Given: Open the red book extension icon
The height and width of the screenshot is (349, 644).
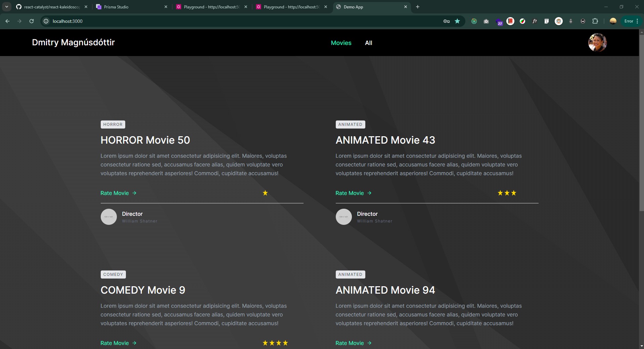Looking at the screenshot, I should pos(510,21).
